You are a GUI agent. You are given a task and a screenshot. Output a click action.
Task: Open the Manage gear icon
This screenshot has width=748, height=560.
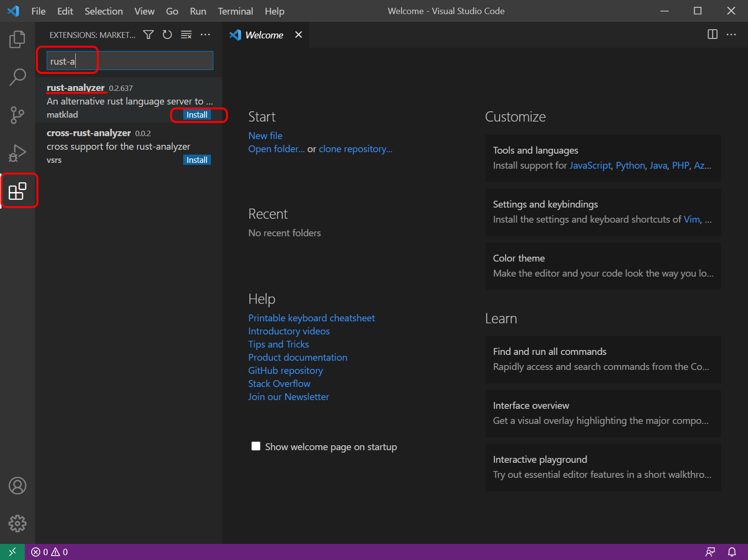[17, 524]
